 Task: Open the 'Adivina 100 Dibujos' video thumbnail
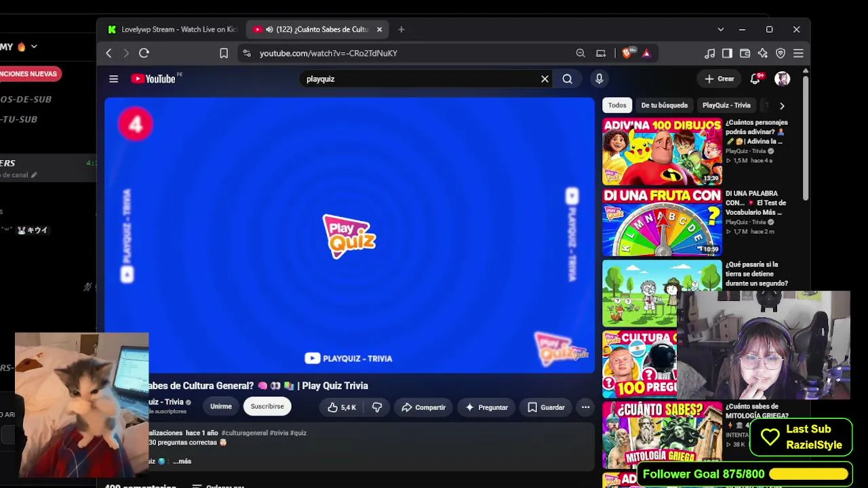pos(663,151)
